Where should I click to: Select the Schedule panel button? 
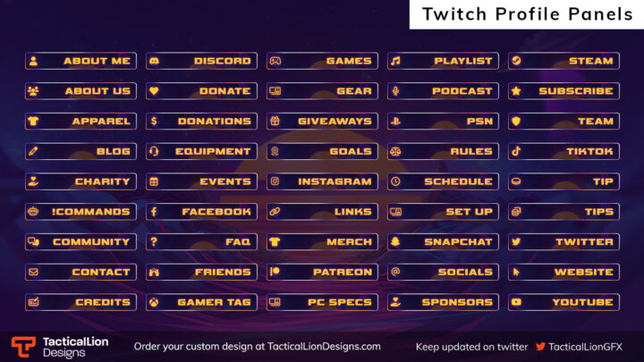pyautogui.click(x=443, y=181)
